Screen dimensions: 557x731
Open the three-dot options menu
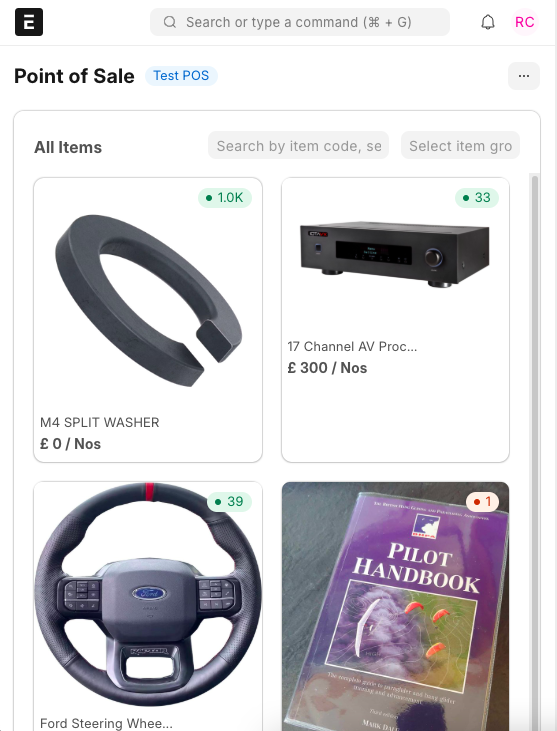click(x=523, y=76)
